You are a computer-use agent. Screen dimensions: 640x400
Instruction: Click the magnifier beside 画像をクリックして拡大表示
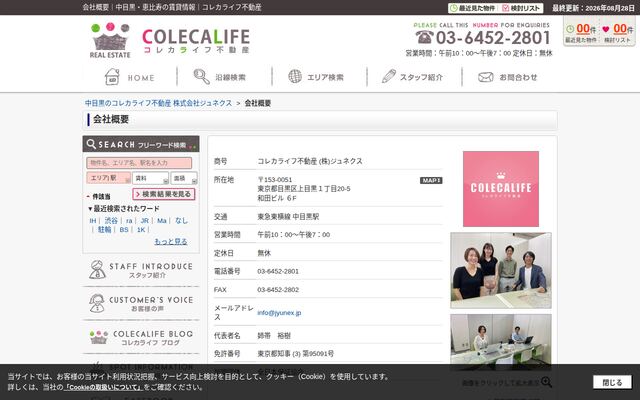(546, 382)
